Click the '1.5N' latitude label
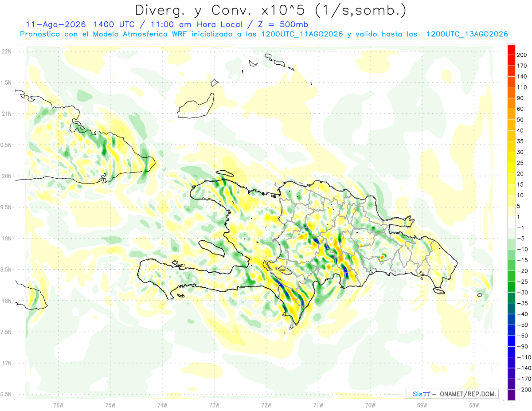 [7, 82]
